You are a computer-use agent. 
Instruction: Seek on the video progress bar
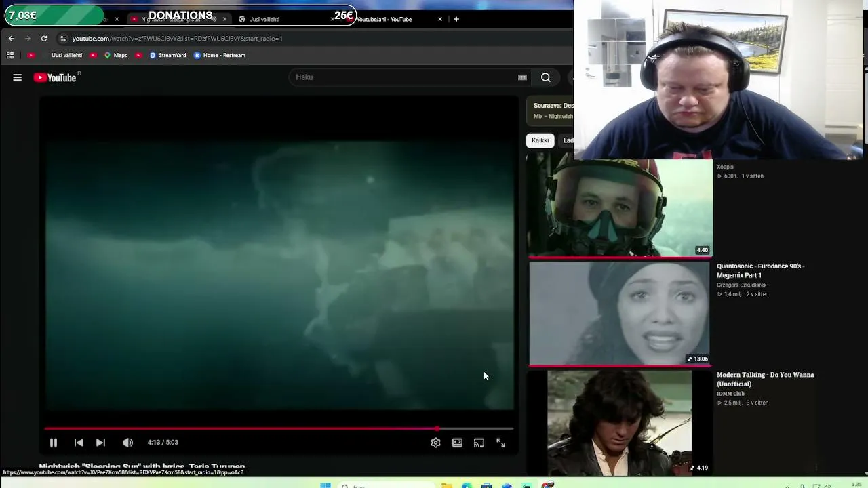[279, 428]
